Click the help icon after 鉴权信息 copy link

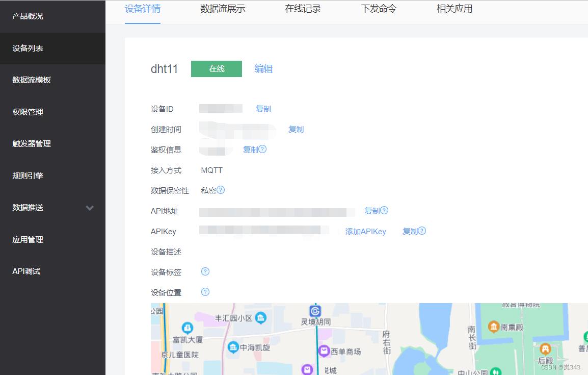point(263,149)
